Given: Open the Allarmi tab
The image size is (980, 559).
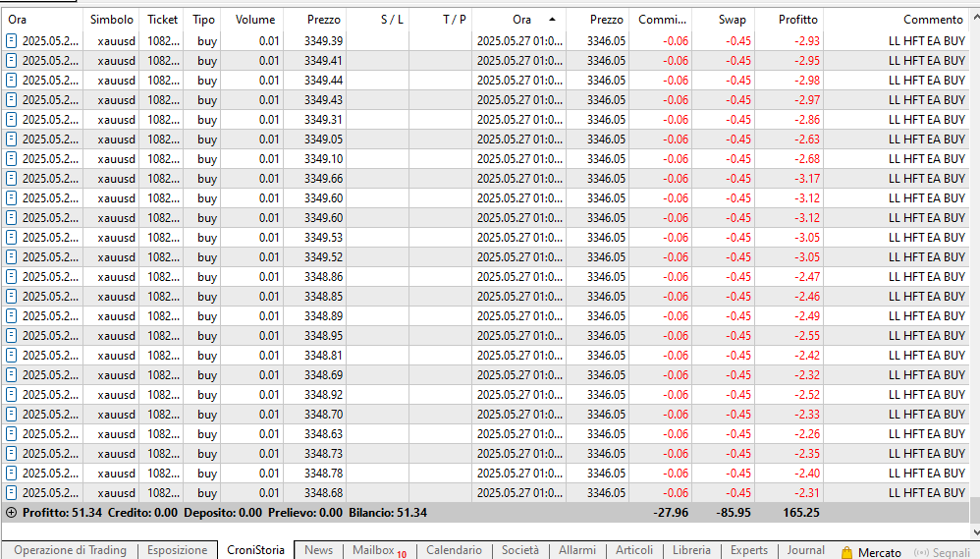Looking at the screenshot, I should 576,550.
